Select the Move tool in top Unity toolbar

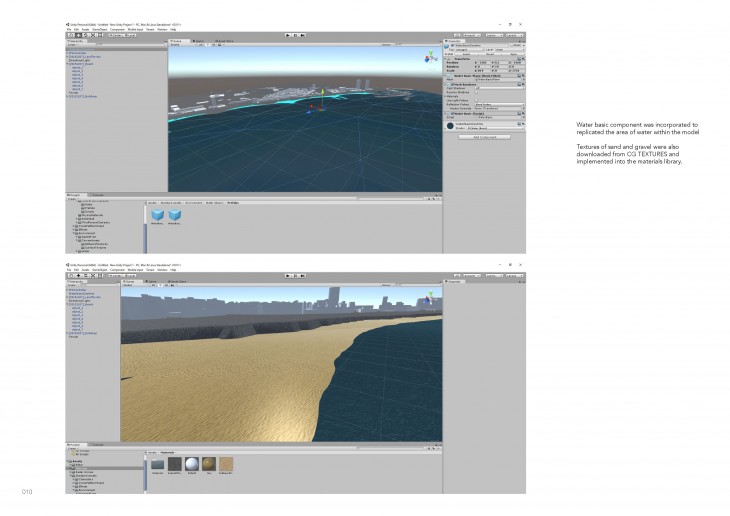click(x=77, y=35)
